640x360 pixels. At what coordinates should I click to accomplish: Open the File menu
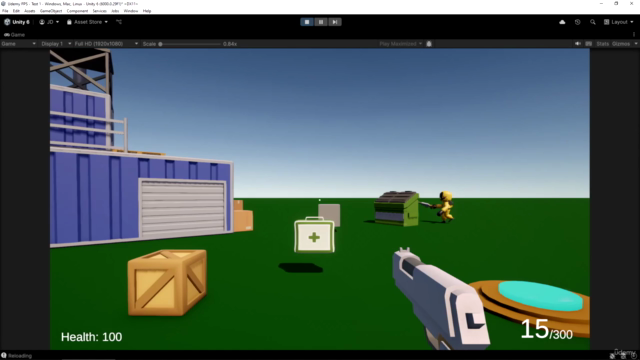pos(5,11)
